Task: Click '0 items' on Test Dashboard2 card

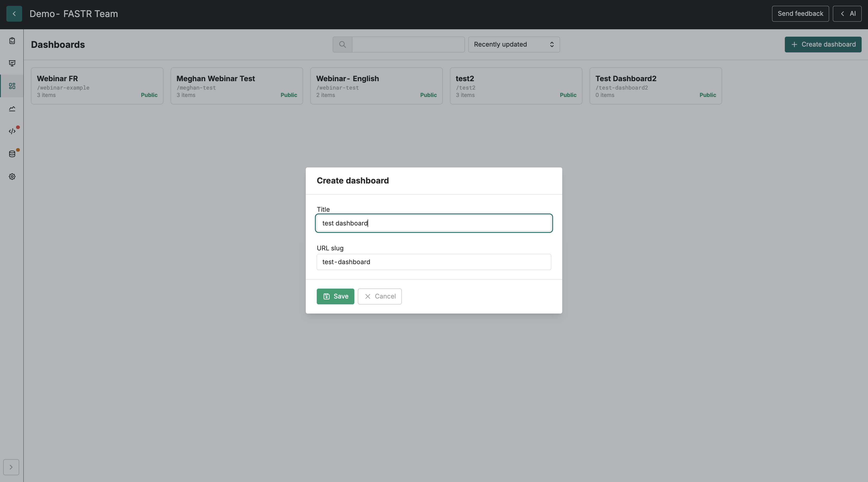Action: (x=605, y=95)
